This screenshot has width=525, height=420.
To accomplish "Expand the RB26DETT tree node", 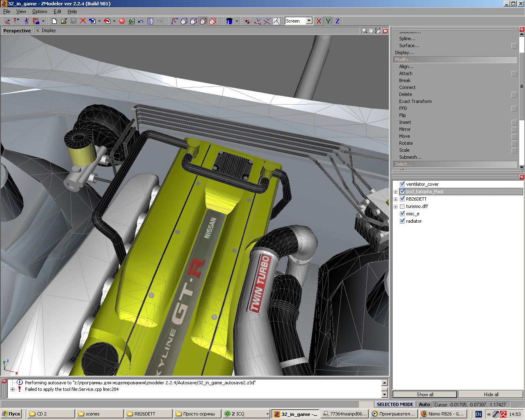I will coord(395,199).
